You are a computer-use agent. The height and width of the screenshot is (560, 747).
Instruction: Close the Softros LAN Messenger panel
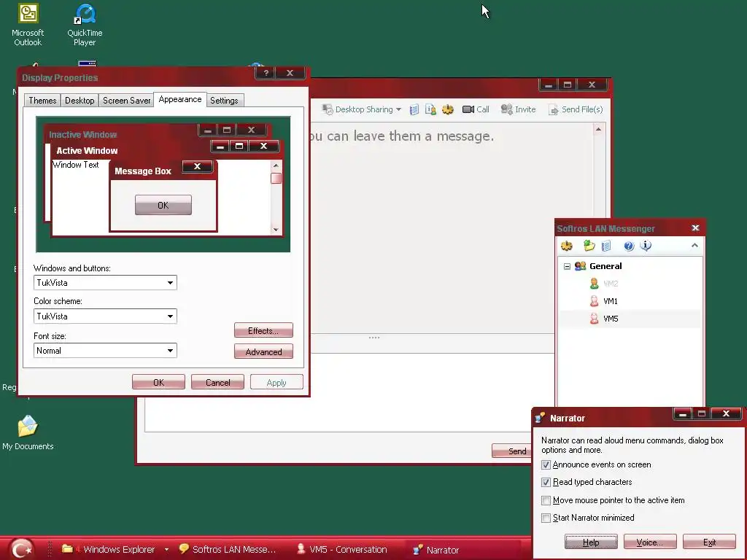coord(695,228)
